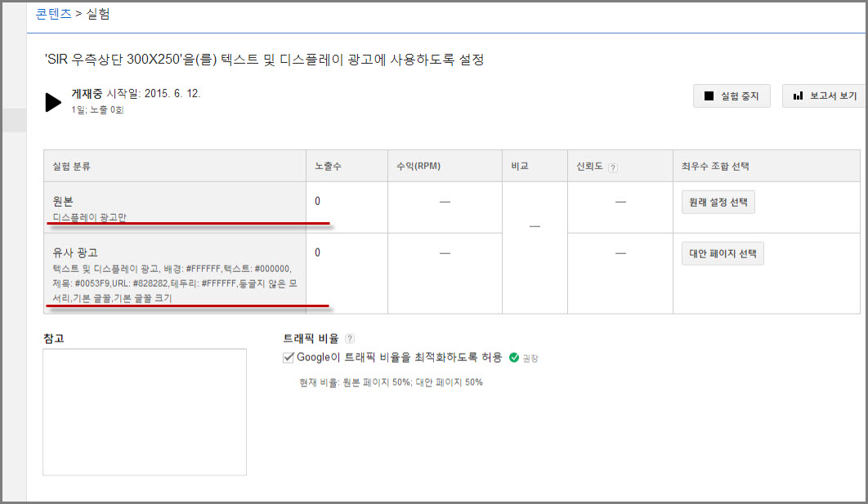Click the 콘텐츠 breadcrumb link
This screenshot has width=868, height=504.
click(54, 14)
